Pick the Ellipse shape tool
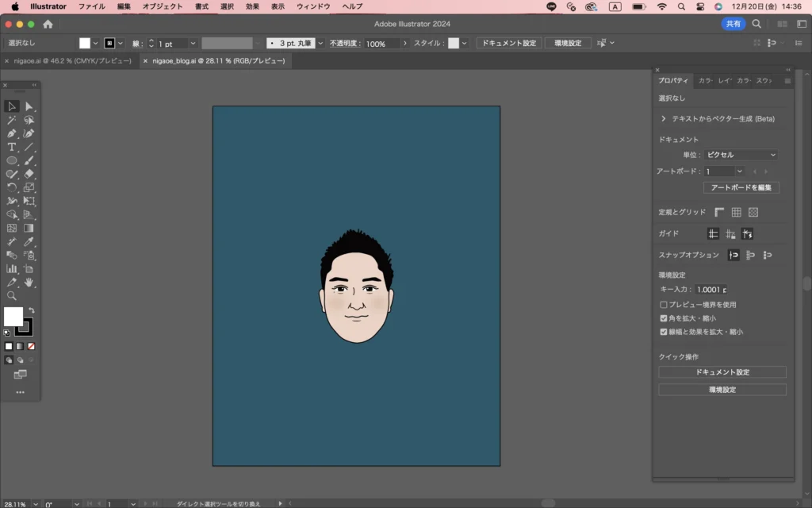This screenshot has height=508, width=812. pos(12,160)
